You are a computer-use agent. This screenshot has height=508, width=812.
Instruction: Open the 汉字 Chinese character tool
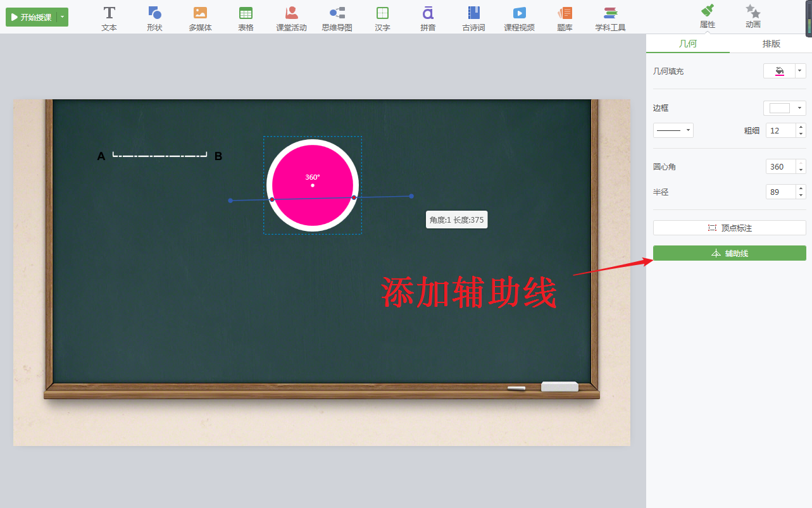point(382,18)
